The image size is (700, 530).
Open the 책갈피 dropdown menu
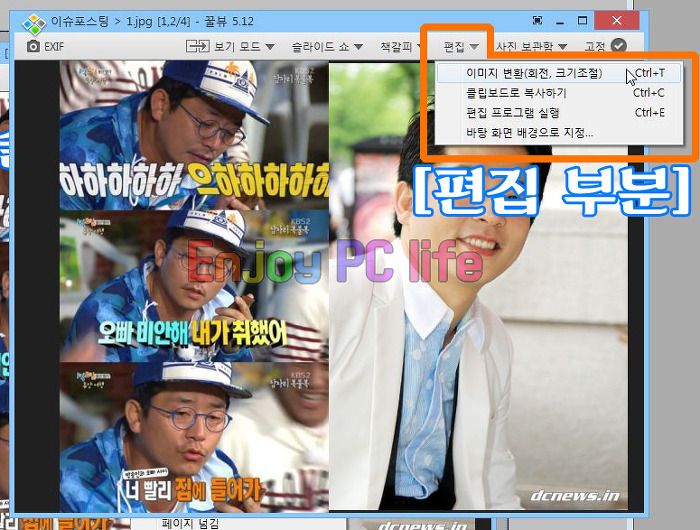401,46
